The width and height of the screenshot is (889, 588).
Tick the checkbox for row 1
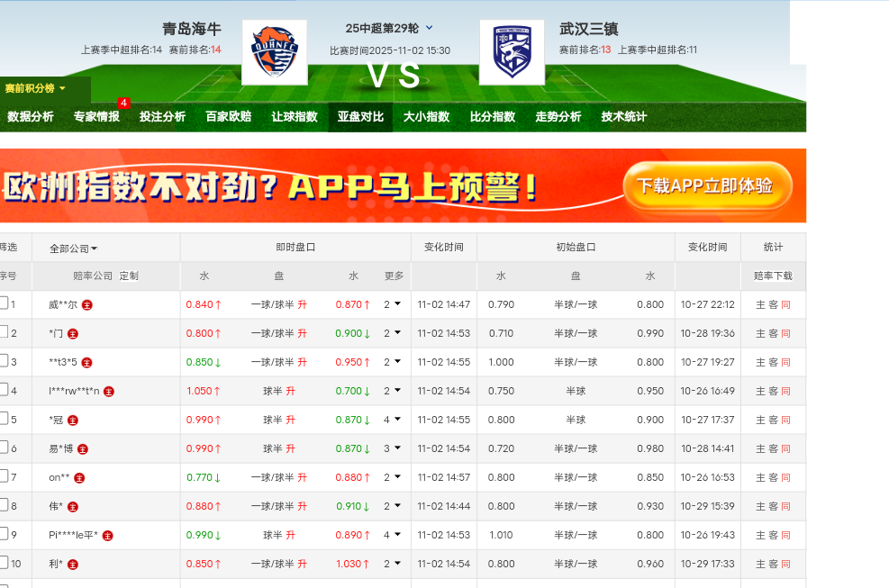[x=4, y=303]
